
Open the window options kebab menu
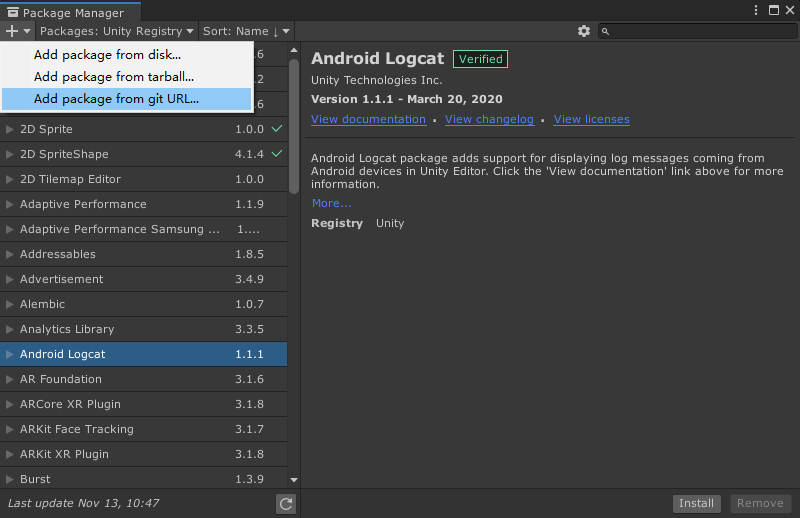756,10
